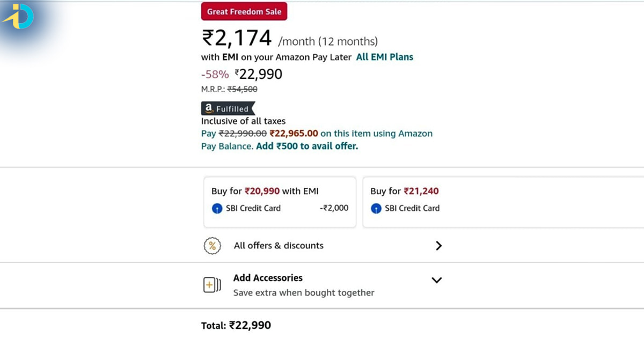Click the SBI bank icon in ₹21,240 offer card
The height and width of the screenshot is (337, 644).
pyautogui.click(x=376, y=208)
